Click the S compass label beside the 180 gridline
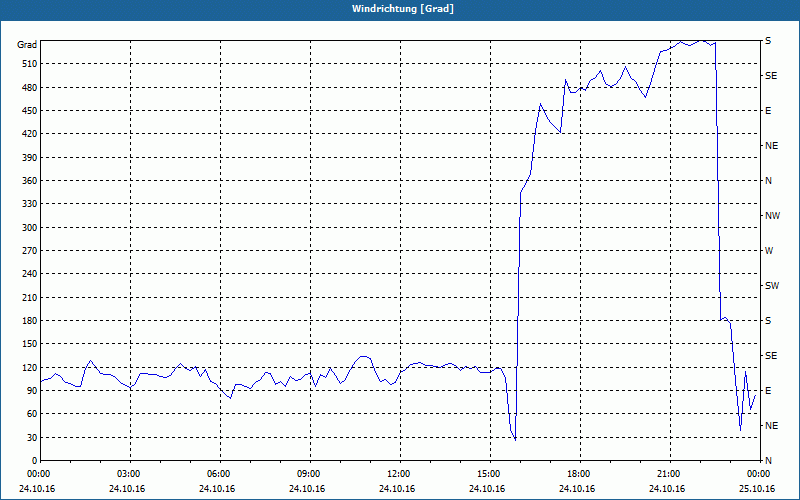 coord(768,321)
